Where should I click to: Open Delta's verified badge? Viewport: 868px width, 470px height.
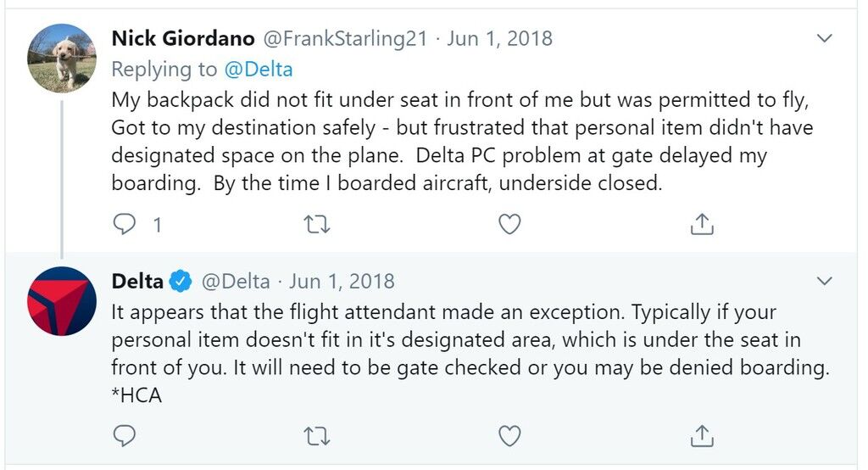(181, 282)
